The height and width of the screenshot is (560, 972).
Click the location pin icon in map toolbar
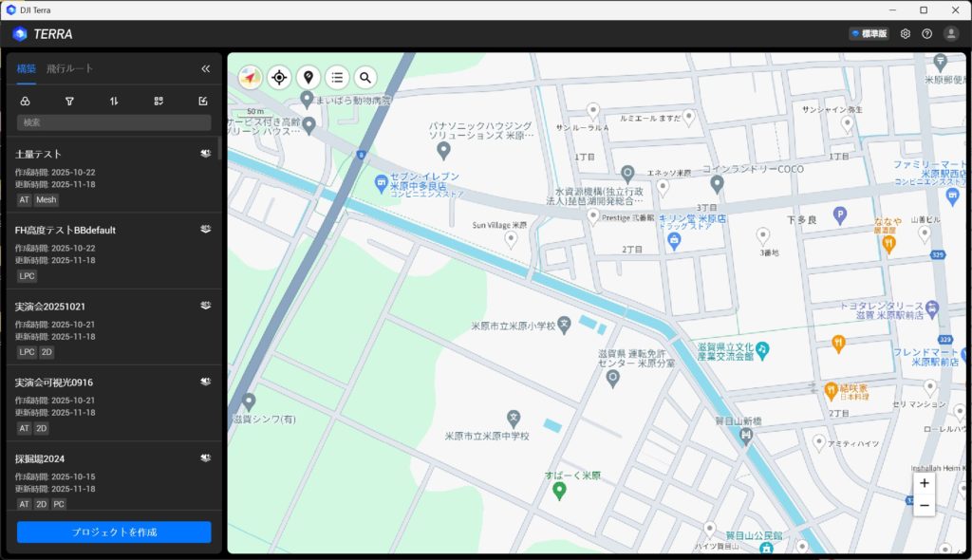[x=308, y=78]
